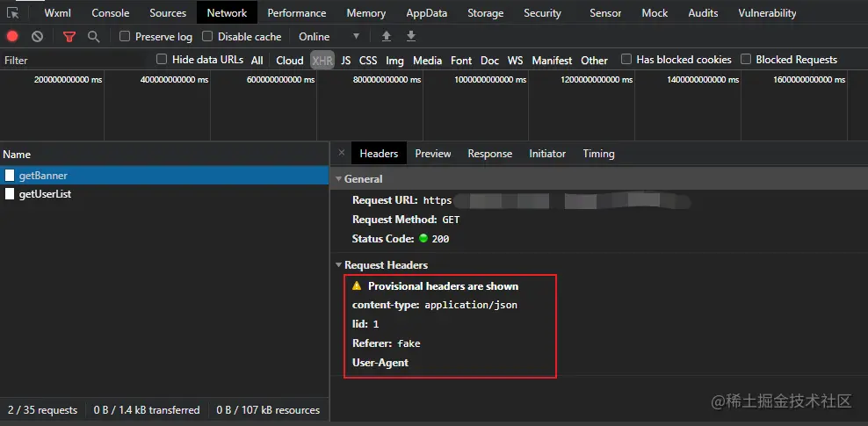Click the application/json content-type value

(471, 305)
